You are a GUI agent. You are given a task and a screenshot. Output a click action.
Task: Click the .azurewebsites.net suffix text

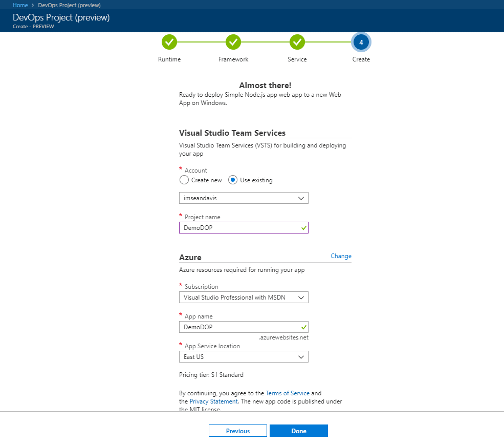[x=283, y=337]
